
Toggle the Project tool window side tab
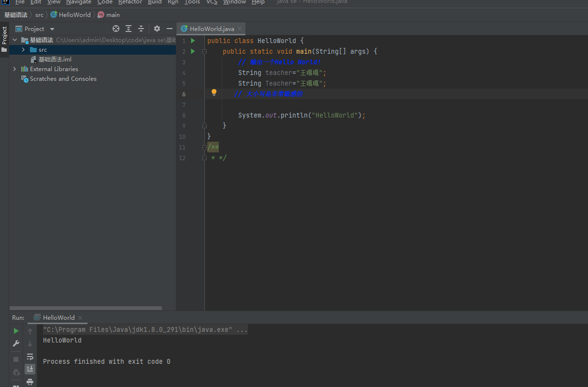pos(4,36)
